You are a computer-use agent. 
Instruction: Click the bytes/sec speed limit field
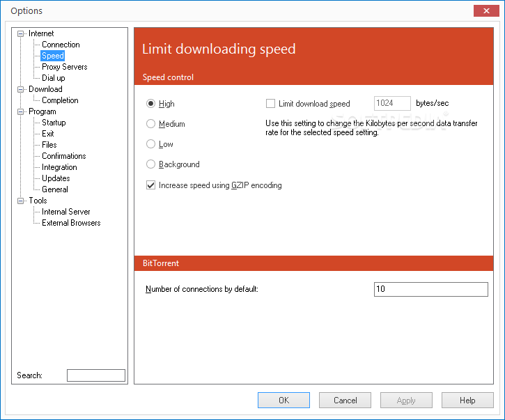coord(392,103)
